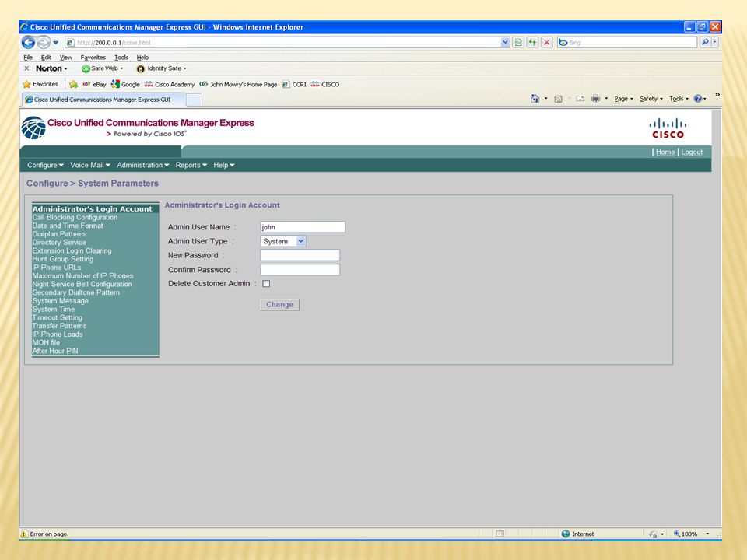
Task: Open the eBay favorite link
Action: [94, 84]
